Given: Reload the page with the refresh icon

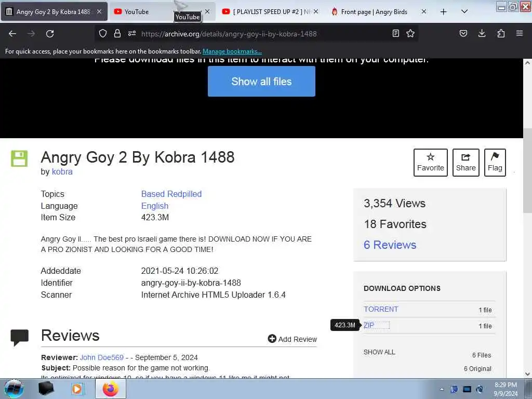Looking at the screenshot, I should tap(50, 34).
